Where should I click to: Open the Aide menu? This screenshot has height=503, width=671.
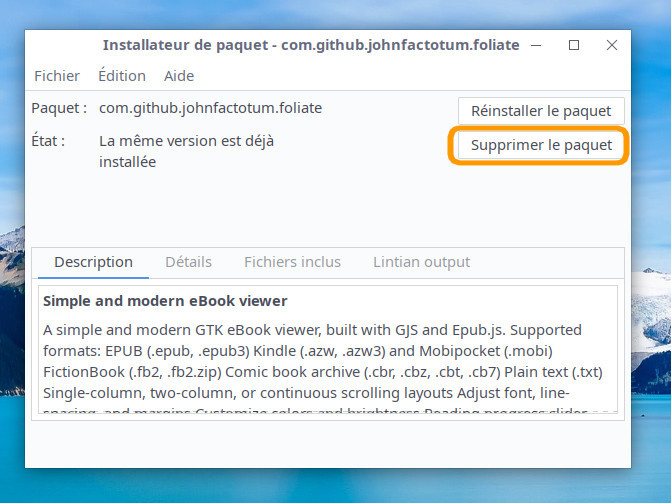pos(178,76)
